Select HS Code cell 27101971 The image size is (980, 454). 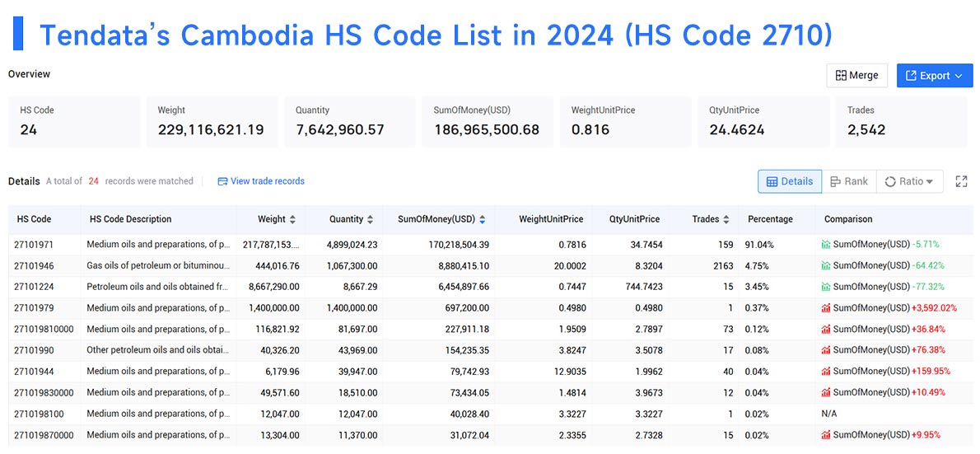pyautogui.click(x=34, y=245)
